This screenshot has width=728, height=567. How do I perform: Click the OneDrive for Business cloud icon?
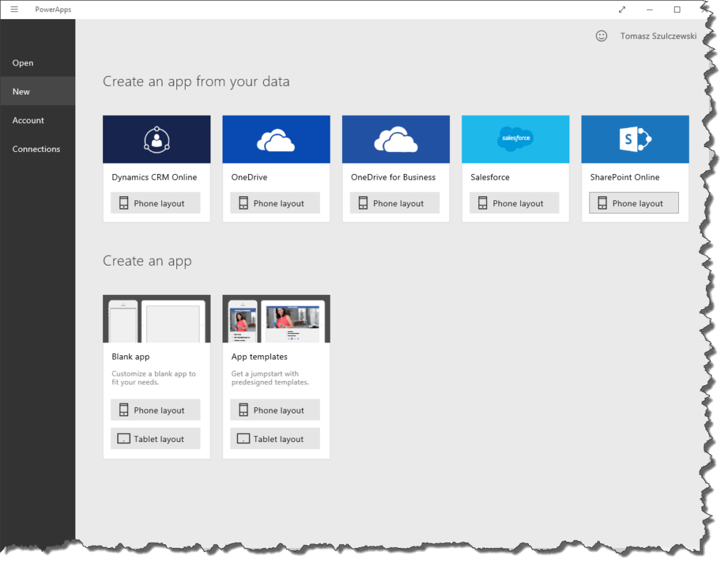tap(395, 139)
